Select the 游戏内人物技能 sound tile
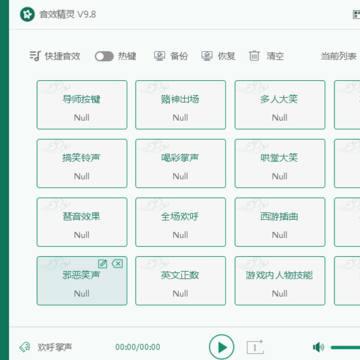Viewport: 360px width, 360px height. coord(280,281)
